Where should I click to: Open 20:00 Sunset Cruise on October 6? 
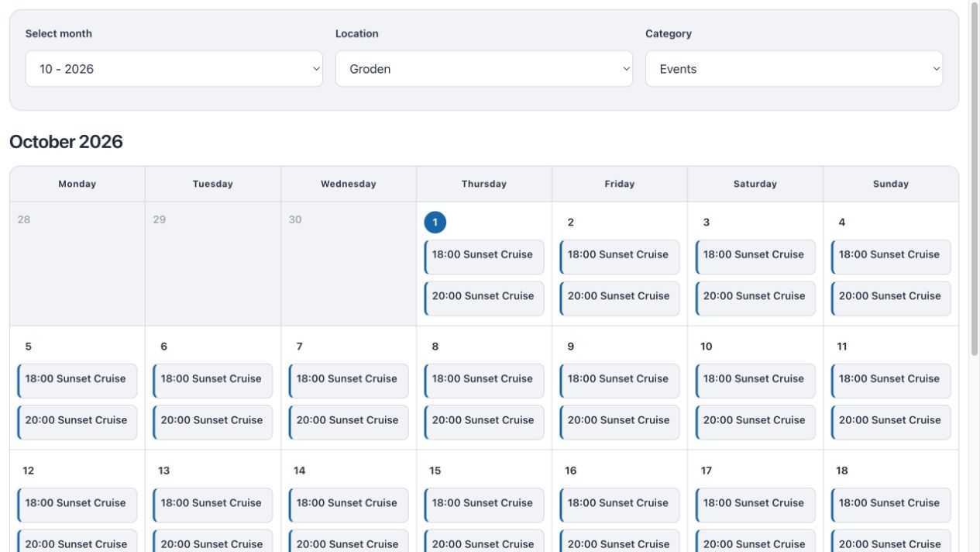coord(213,423)
